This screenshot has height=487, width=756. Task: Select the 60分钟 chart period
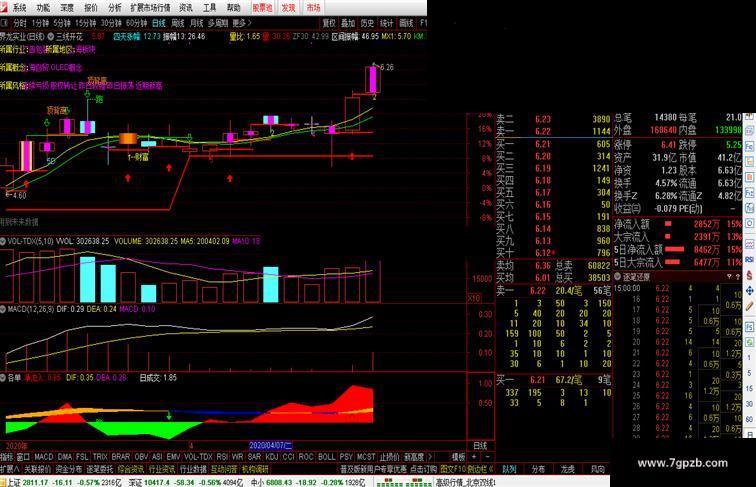click(136, 23)
